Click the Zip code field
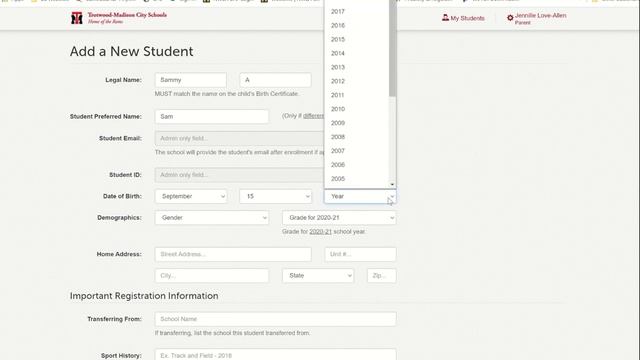This screenshot has height=360, width=640. pyautogui.click(x=382, y=276)
